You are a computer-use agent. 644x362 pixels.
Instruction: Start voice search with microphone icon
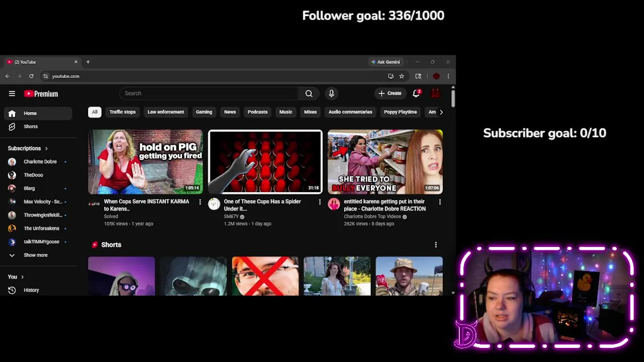point(331,94)
